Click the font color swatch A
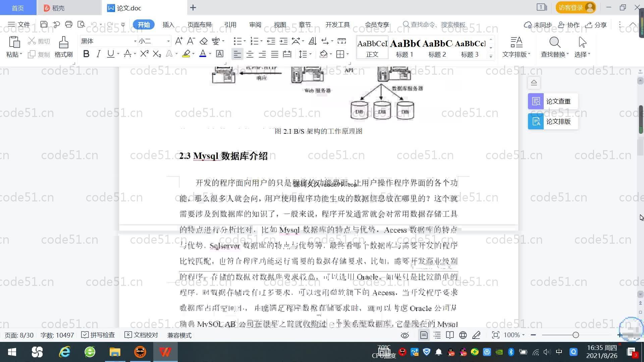 [x=203, y=54]
